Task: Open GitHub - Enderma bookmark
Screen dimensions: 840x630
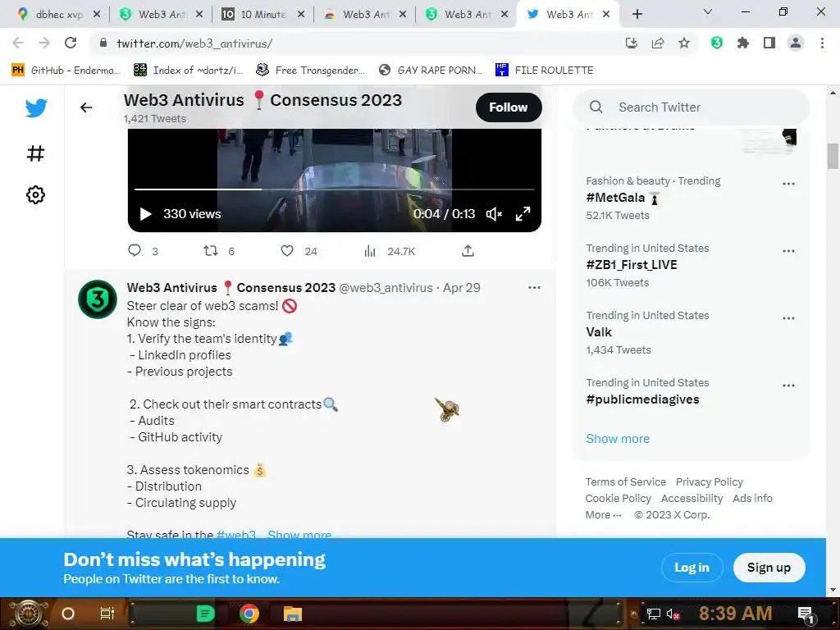Action: coord(66,71)
